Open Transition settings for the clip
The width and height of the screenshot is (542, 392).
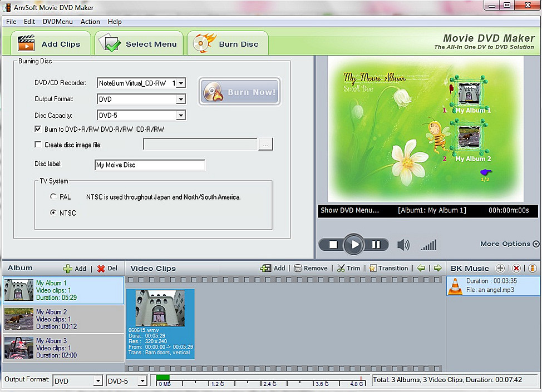coord(388,268)
